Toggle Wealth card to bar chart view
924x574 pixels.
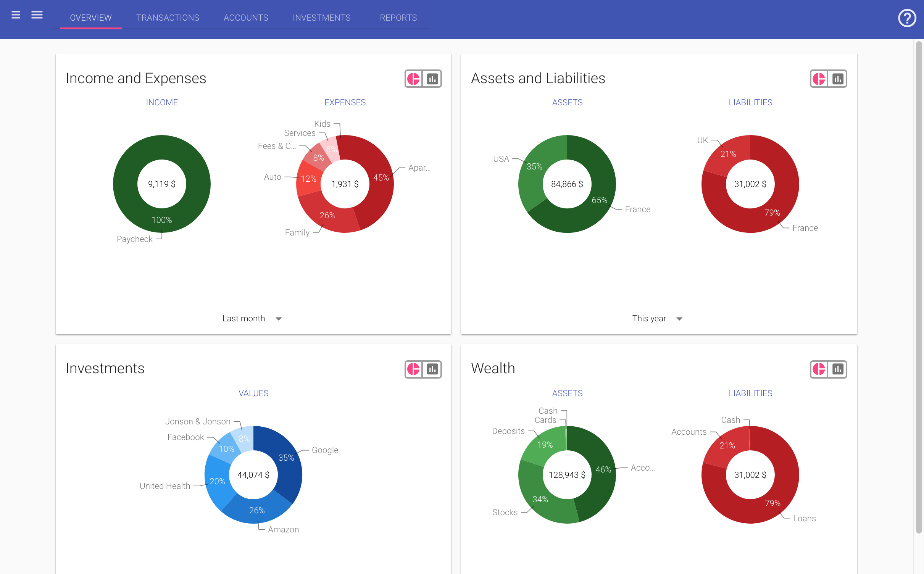click(838, 369)
